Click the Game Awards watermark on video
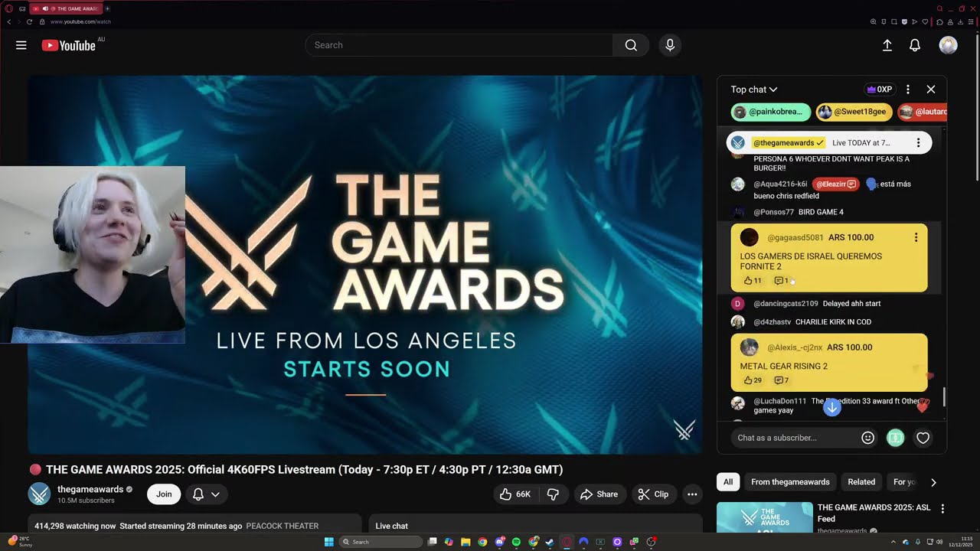This screenshot has width=980, height=551. (x=684, y=430)
